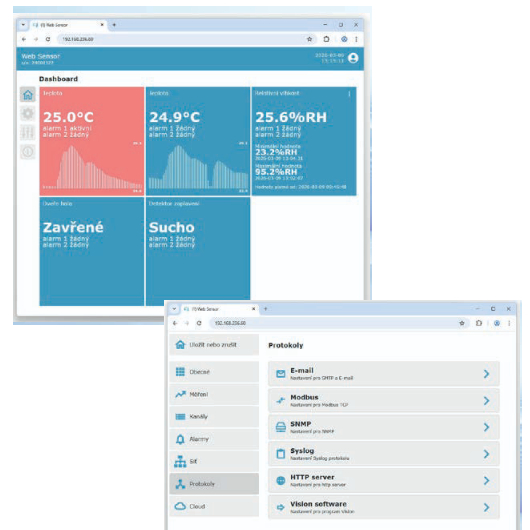Image resolution: width=530 pixels, height=530 pixels.
Task: Expand the E-mail protocol settings chevron
Action: pyautogui.click(x=486, y=374)
